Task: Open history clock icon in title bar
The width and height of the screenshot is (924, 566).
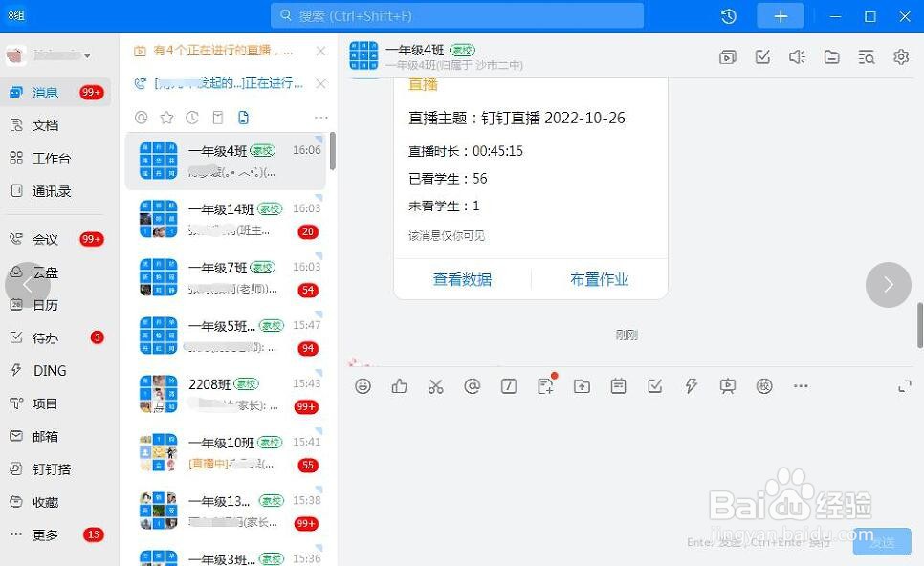Action: (x=728, y=16)
